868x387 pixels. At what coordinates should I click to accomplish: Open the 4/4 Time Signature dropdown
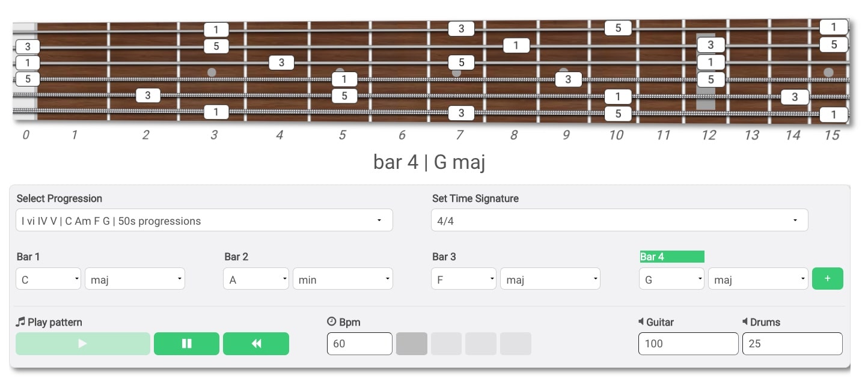(x=619, y=220)
